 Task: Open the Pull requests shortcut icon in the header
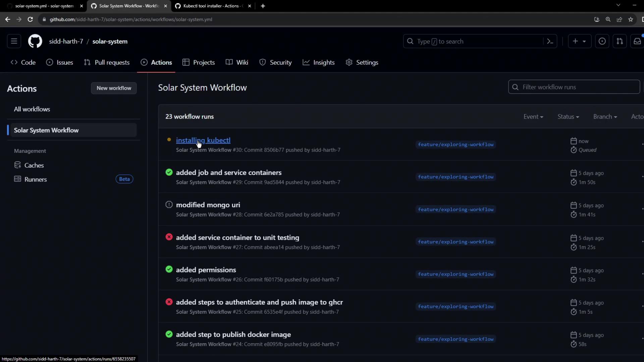click(x=620, y=41)
